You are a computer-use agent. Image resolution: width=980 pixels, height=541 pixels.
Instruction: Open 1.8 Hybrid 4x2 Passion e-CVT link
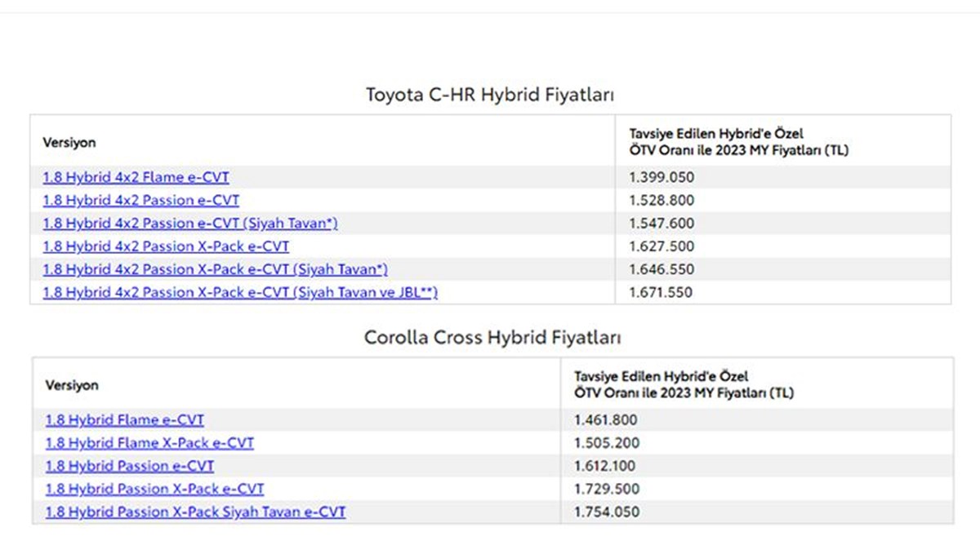[x=141, y=200]
